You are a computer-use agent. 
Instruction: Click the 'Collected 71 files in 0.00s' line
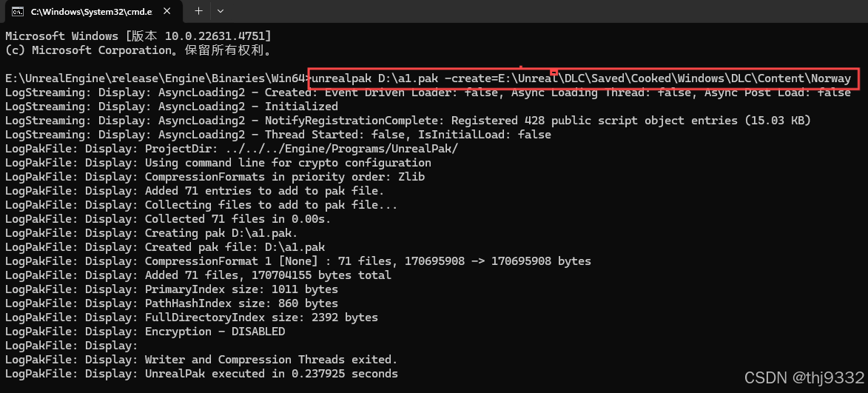[168, 219]
